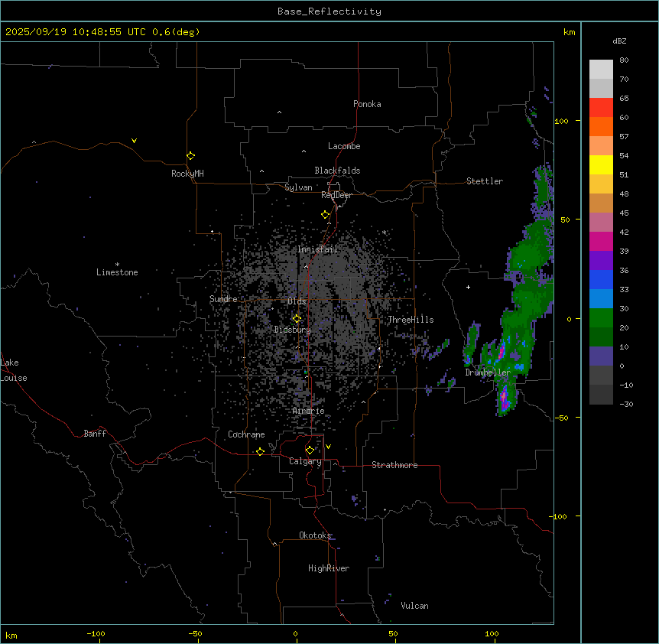Click the yellow diamond marker above Calgary
Image resolution: width=659 pixels, height=644 pixels.
pyautogui.click(x=310, y=450)
